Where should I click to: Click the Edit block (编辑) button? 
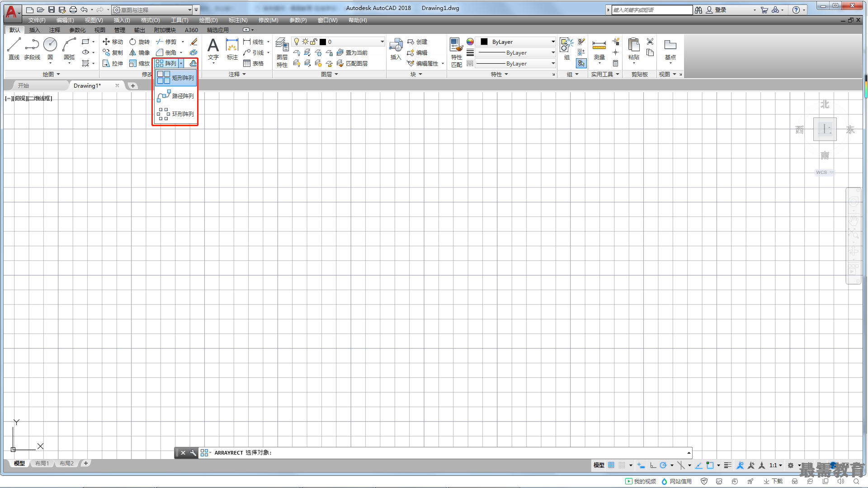tap(417, 52)
